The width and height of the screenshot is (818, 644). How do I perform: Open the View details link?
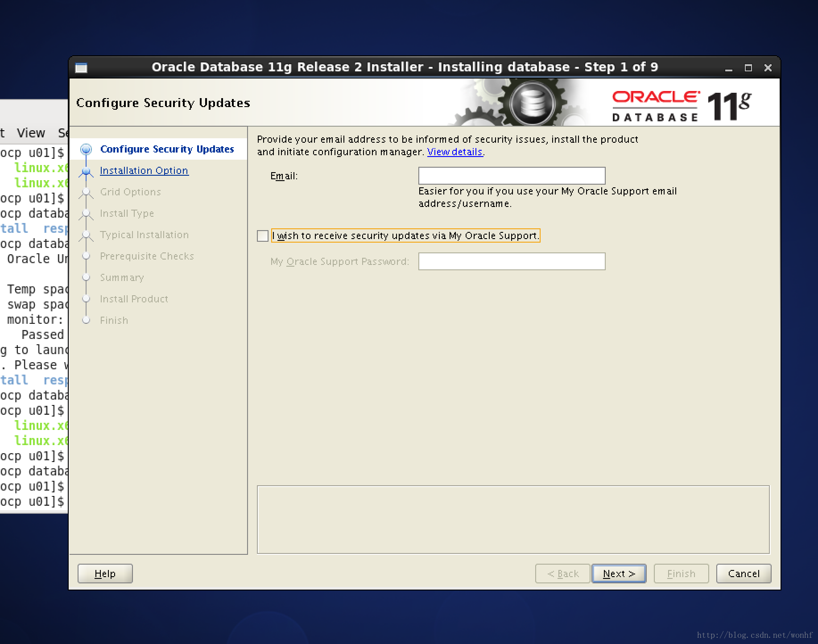(454, 152)
